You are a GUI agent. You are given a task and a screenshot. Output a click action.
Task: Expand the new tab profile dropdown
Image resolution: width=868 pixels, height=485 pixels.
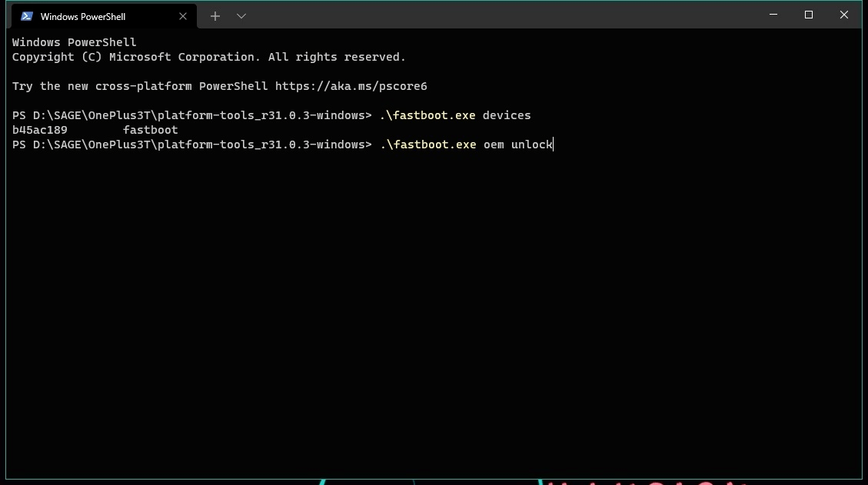click(241, 17)
